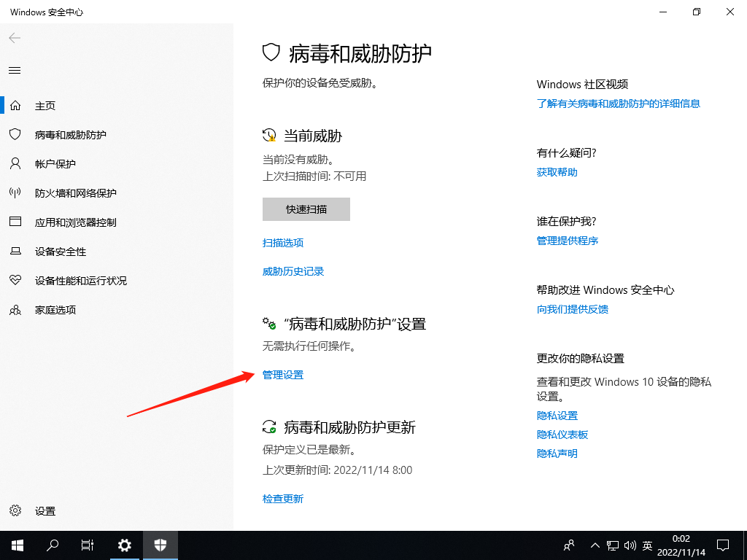Viewport: 747px width, 560px height.
Task: Open 帐户保护 section
Action: pyautogui.click(x=55, y=164)
